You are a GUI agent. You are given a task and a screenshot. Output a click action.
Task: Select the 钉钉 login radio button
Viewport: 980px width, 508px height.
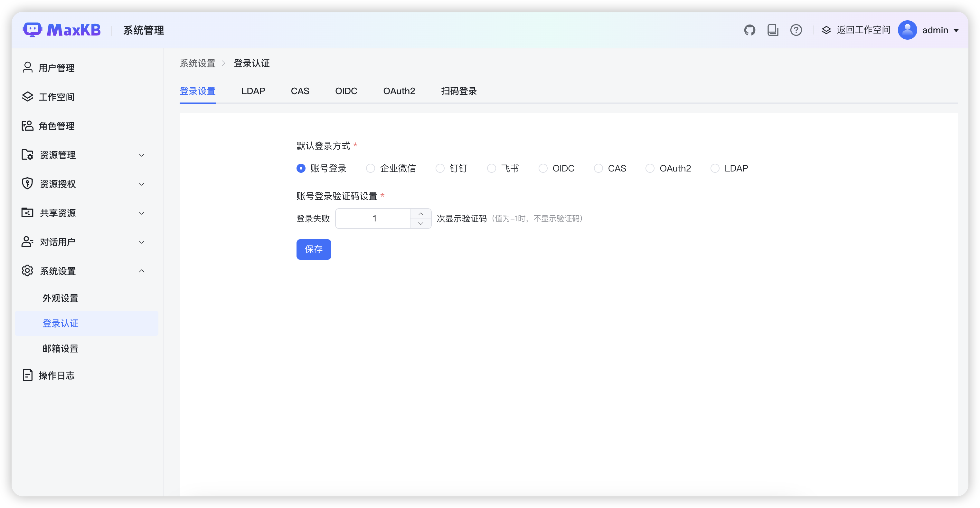[x=440, y=168]
